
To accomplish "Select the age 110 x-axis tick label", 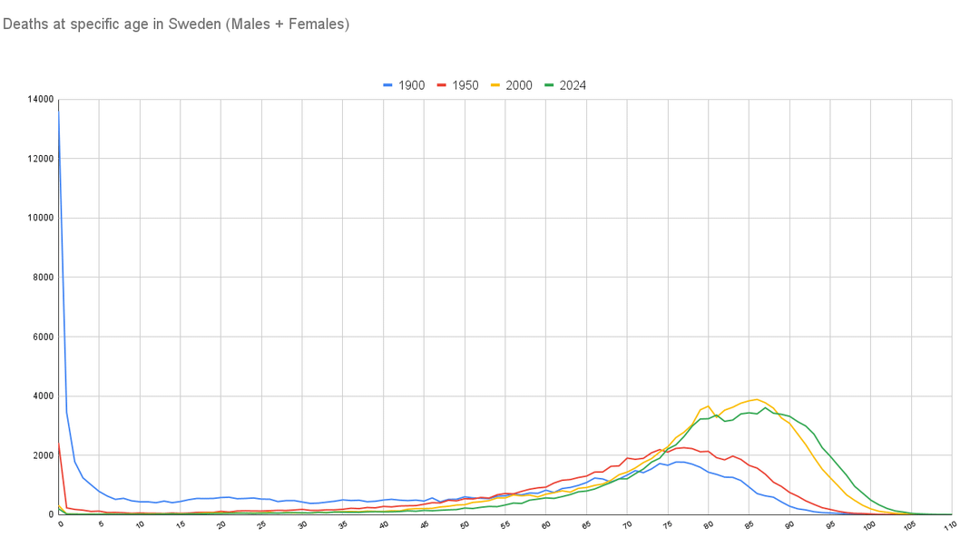I will pyautogui.click(x=949, y=525).
